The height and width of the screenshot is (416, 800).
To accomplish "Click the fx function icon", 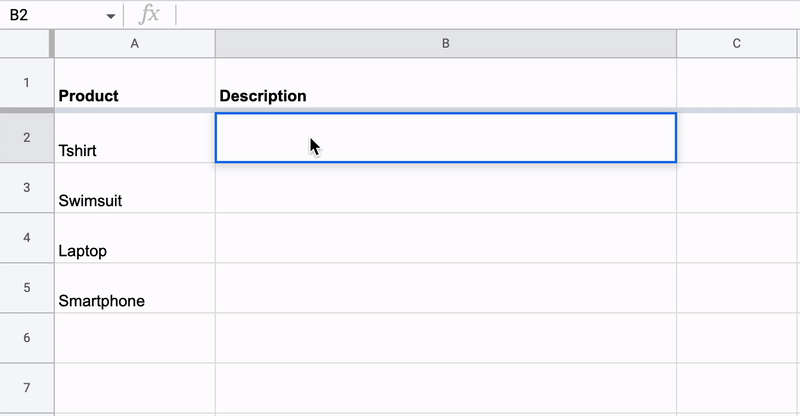I will click(x=149, y=15).
